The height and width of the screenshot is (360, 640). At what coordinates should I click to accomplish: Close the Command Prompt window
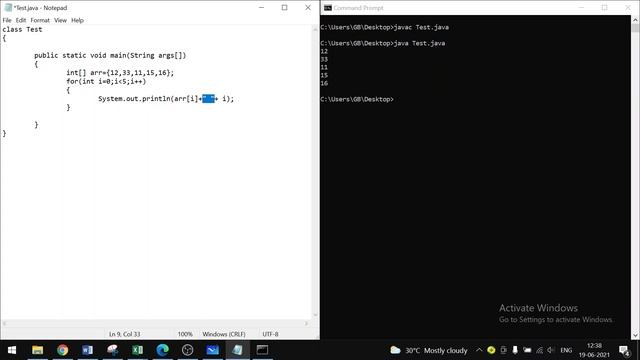tap(628, 8)
